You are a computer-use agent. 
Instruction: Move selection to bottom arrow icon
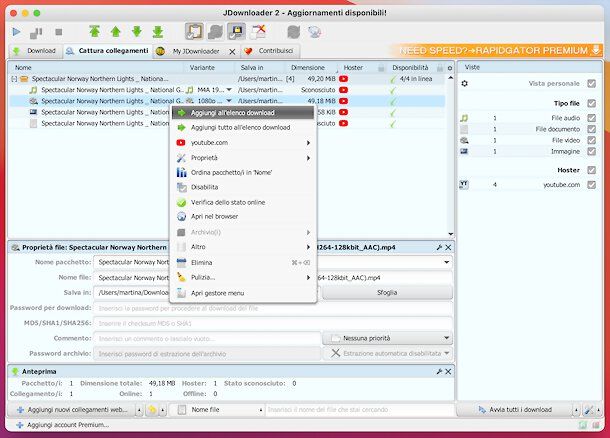click(158, 32)
